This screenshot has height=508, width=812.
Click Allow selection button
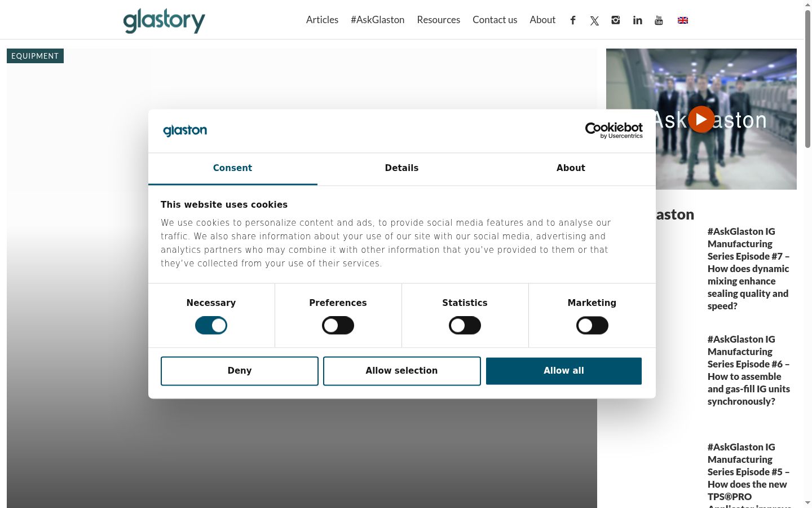pos(402,371)
